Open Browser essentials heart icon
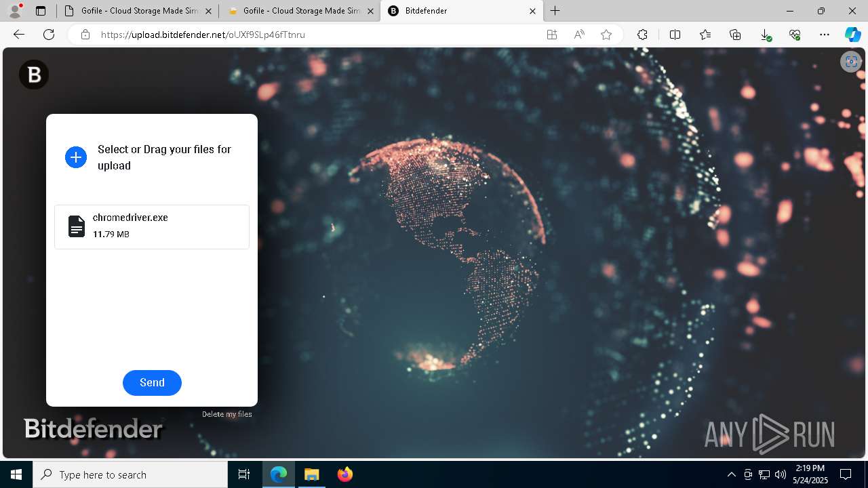This screenshot has width=868, height=488. pyautogui.click(x=795, y=35)
